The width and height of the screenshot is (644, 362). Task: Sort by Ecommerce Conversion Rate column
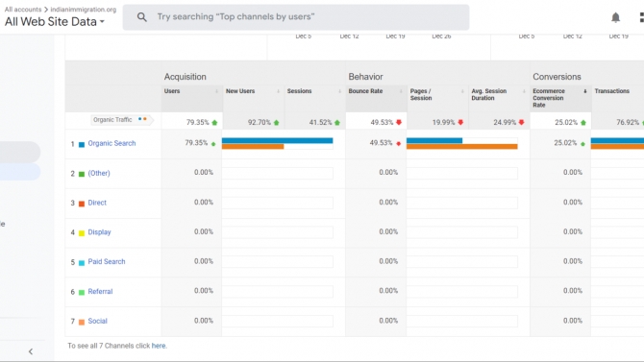[549, 98]
